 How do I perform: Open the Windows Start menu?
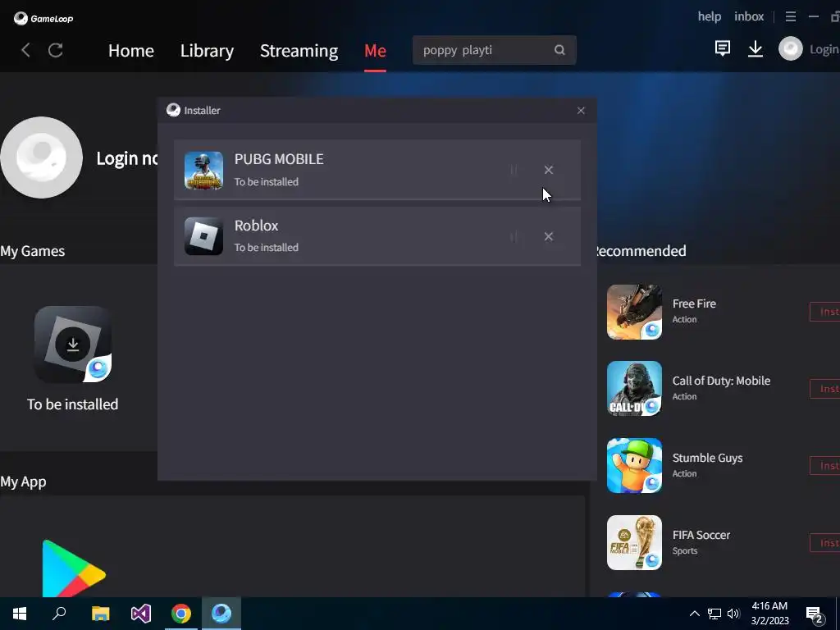click(20, 614)
